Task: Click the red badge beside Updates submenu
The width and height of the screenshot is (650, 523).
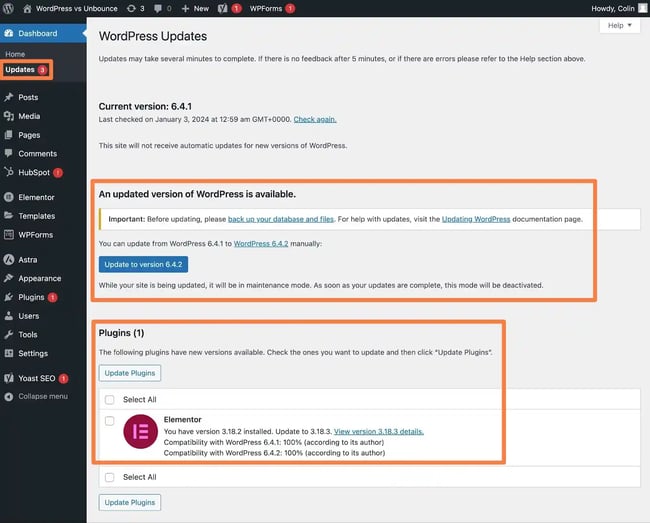Action: pyautogui.click(x=42, y=70)
